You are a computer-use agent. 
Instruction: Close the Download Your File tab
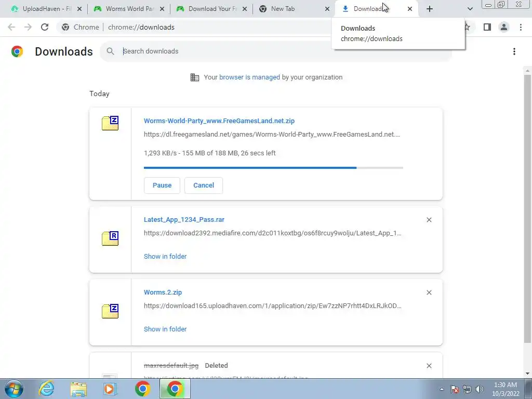tap(245, 9)
